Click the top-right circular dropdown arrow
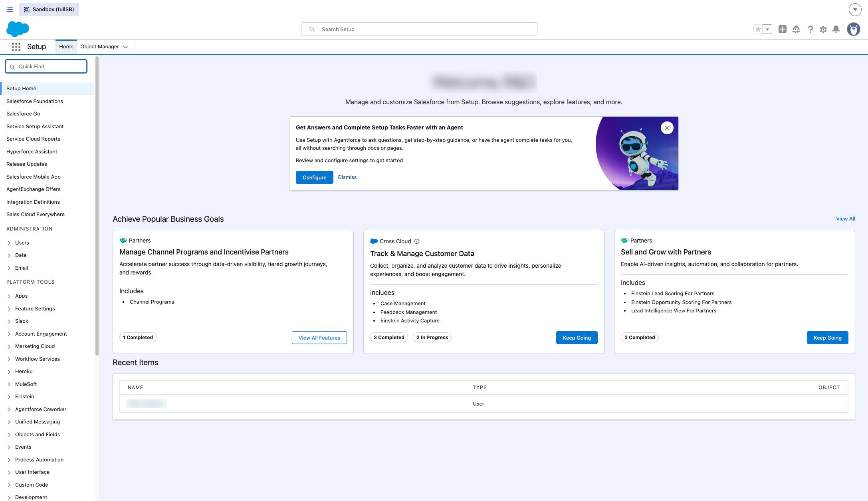 coord(855,9)
